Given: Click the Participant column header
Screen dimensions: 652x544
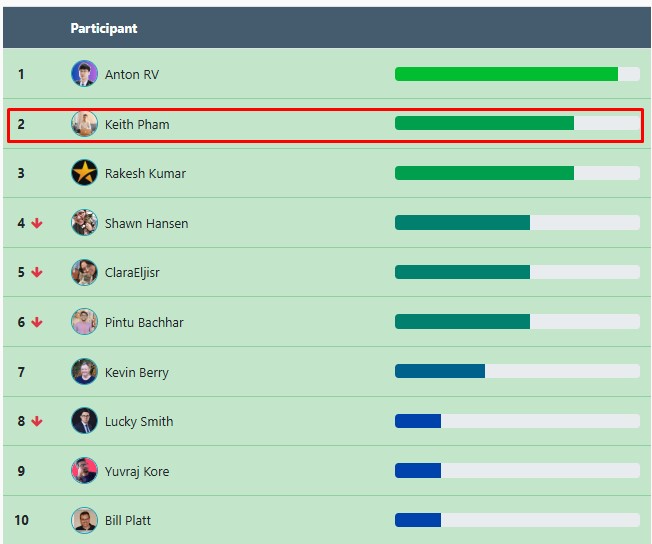Looking at the screenshot, I should (104, 28).
